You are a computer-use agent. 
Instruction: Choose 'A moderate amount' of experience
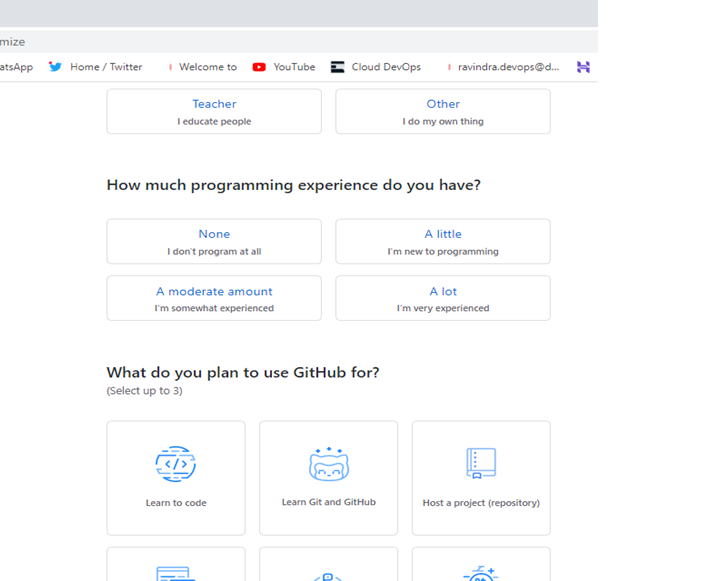pyautogui.click(x=214, y=298)
